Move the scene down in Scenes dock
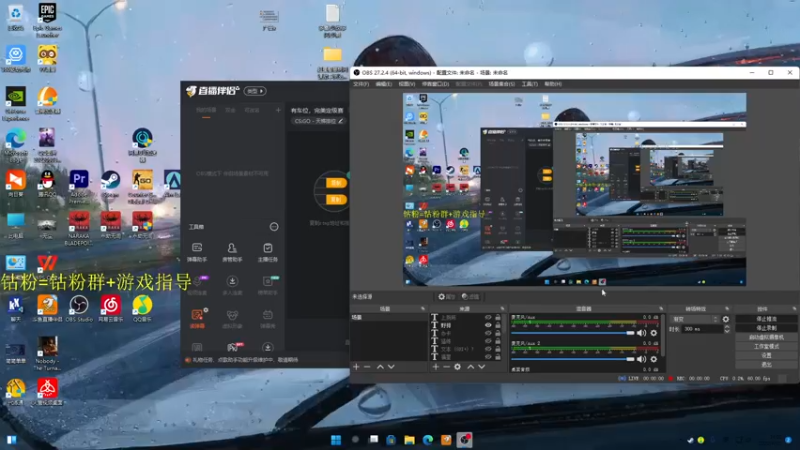This screenshot has width=800, height=450. 391,366
